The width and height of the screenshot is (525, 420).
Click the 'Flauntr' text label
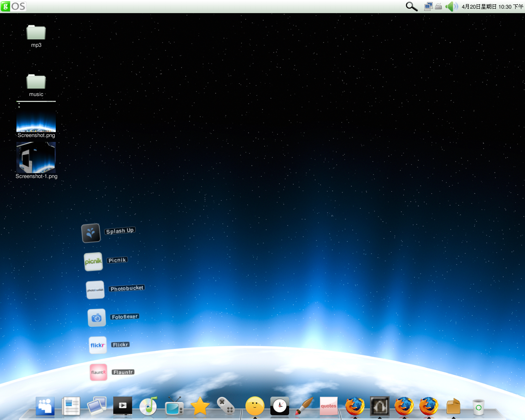pyautogui.click(x=123, y=372)
